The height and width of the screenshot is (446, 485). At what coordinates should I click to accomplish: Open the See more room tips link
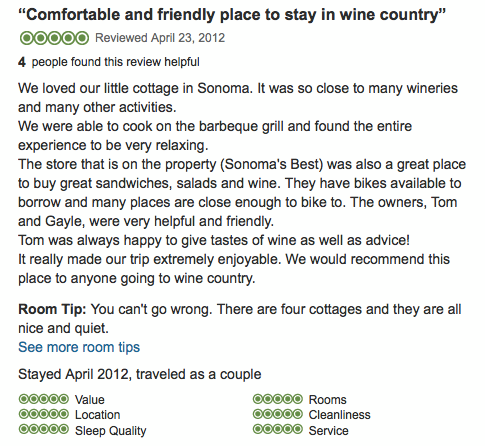[x=79, y=347]
